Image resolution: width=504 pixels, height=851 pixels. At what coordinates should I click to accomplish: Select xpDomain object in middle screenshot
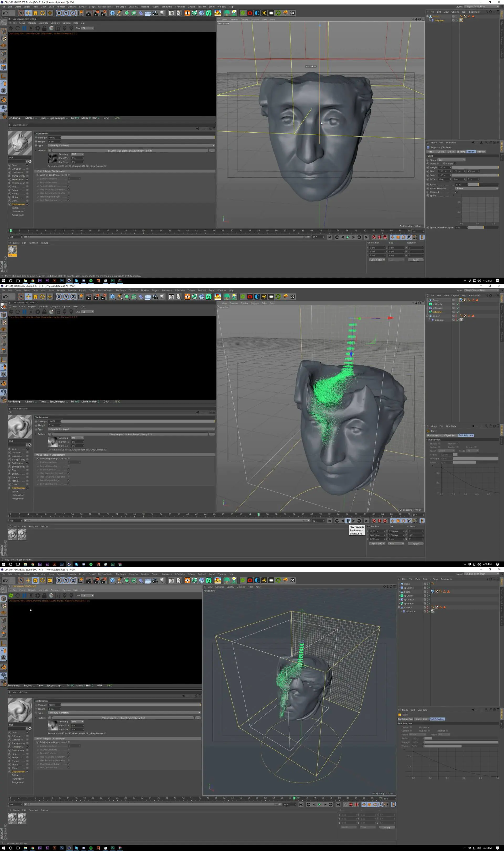[437, 308]
